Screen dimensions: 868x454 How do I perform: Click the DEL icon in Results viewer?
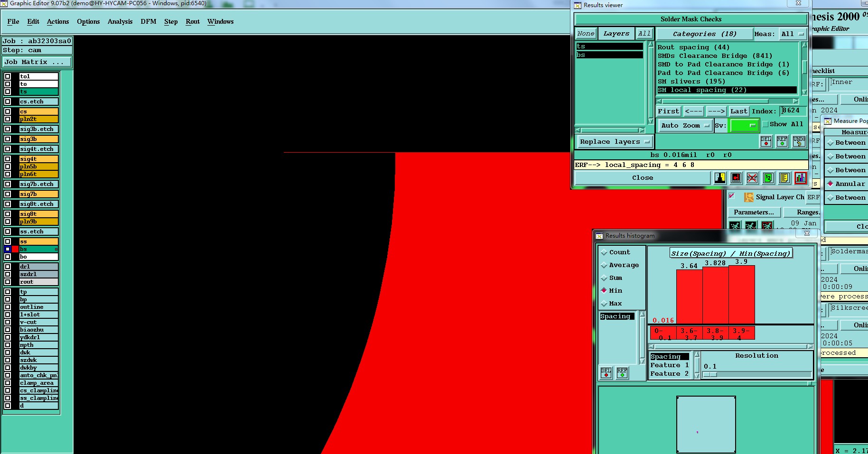766,141
